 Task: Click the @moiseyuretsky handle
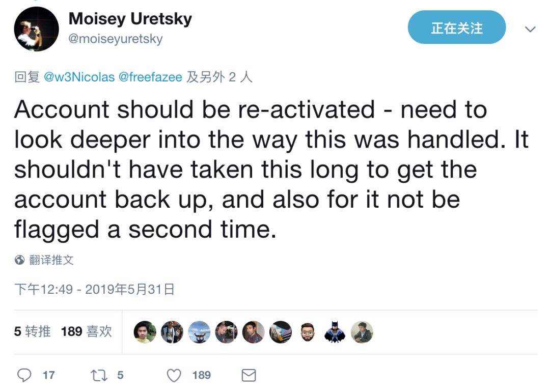[x=115, y=39]
